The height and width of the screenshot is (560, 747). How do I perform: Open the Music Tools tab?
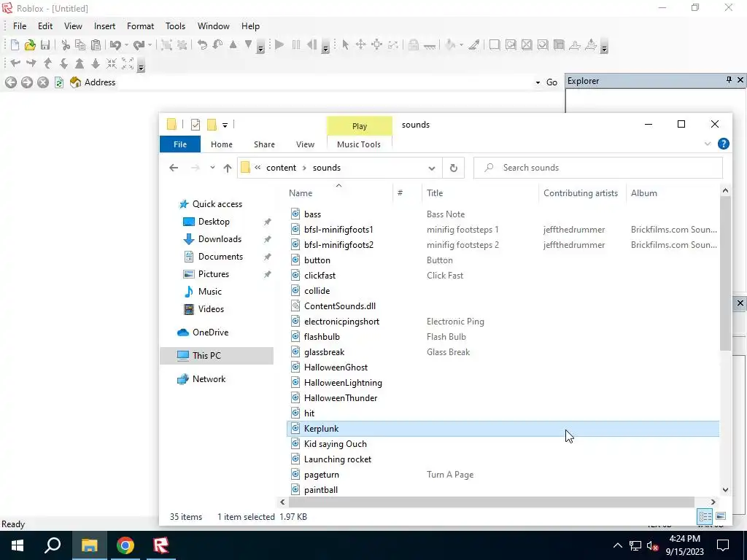[x=359, y=144]
